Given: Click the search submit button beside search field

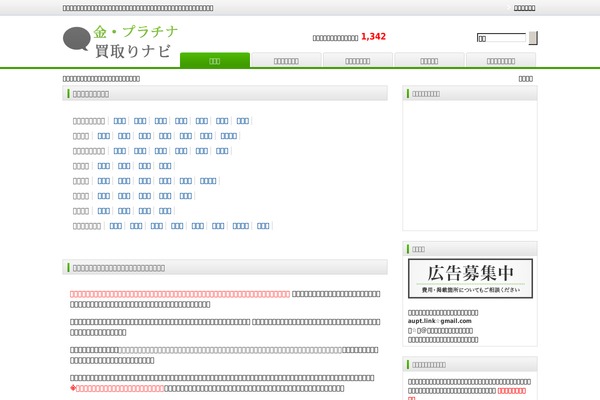Looking at the screenshot, I should [533, 38].
